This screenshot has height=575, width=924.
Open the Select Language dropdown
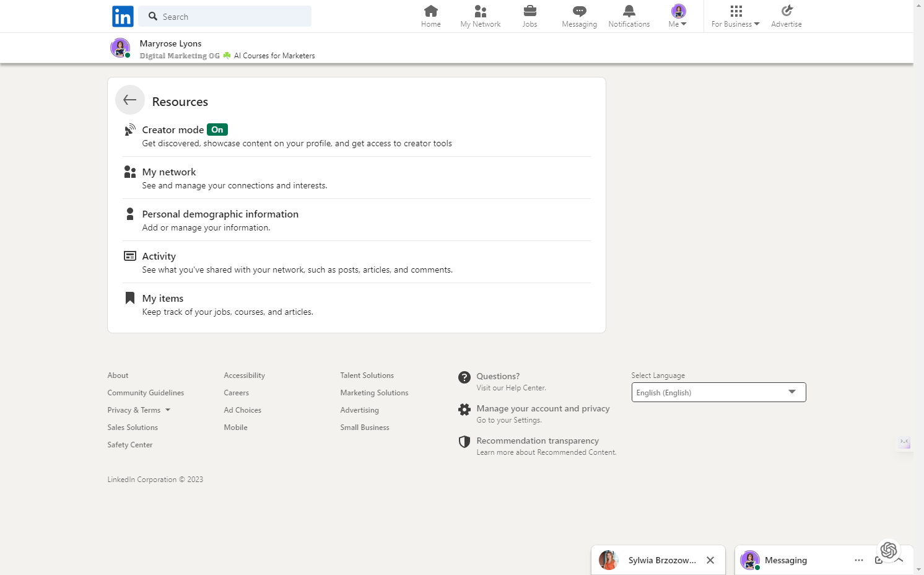click(718, 392)
